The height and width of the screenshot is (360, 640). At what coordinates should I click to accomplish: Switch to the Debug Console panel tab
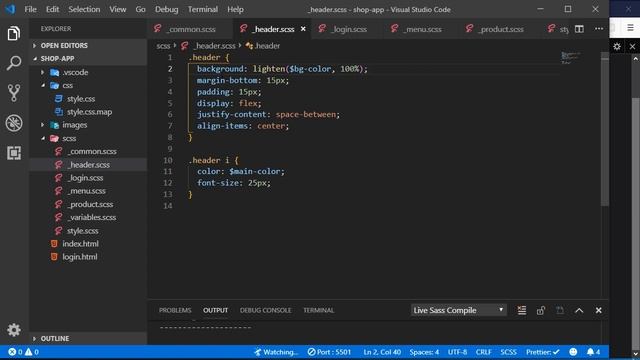[x=265, y=310]
